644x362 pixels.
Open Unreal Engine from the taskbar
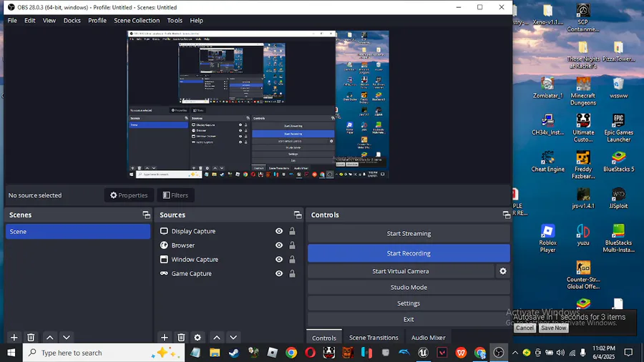[x=423, y=353]
